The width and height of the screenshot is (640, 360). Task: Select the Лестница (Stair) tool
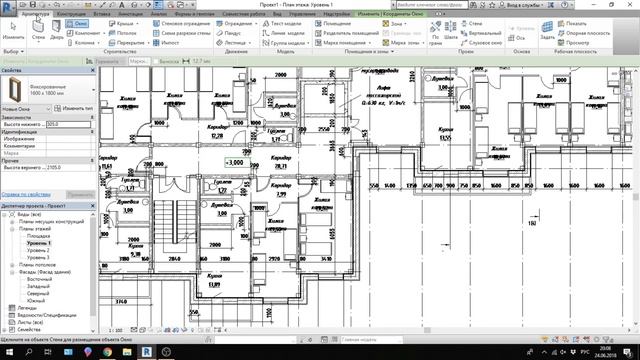(232, 42)
